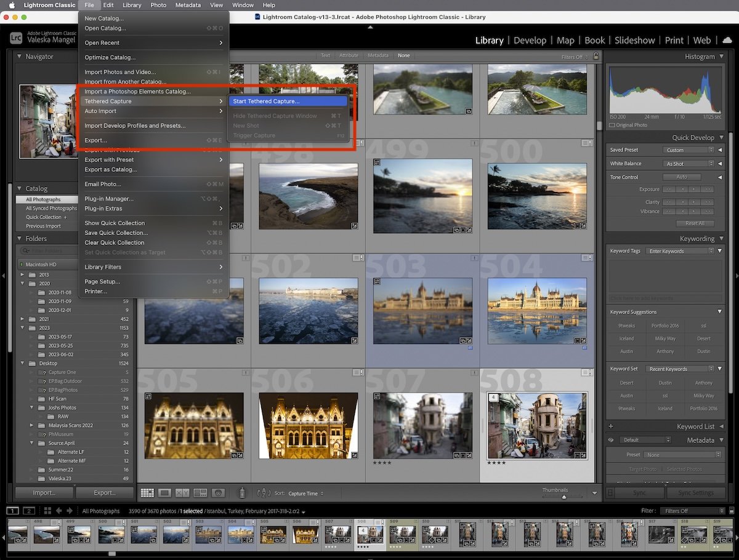Toggle sort direction with the A-Z icon

coord(263,492)
